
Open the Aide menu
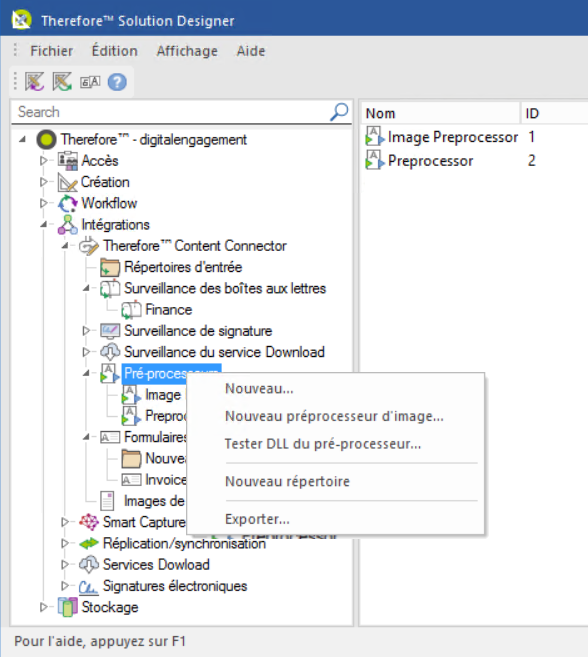click(x=251, y=51)
